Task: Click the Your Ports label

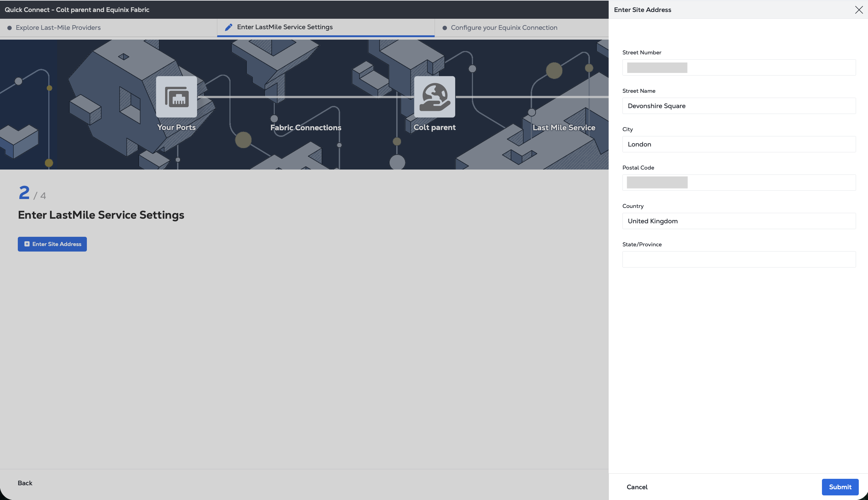Action: (x=176, y=127)
